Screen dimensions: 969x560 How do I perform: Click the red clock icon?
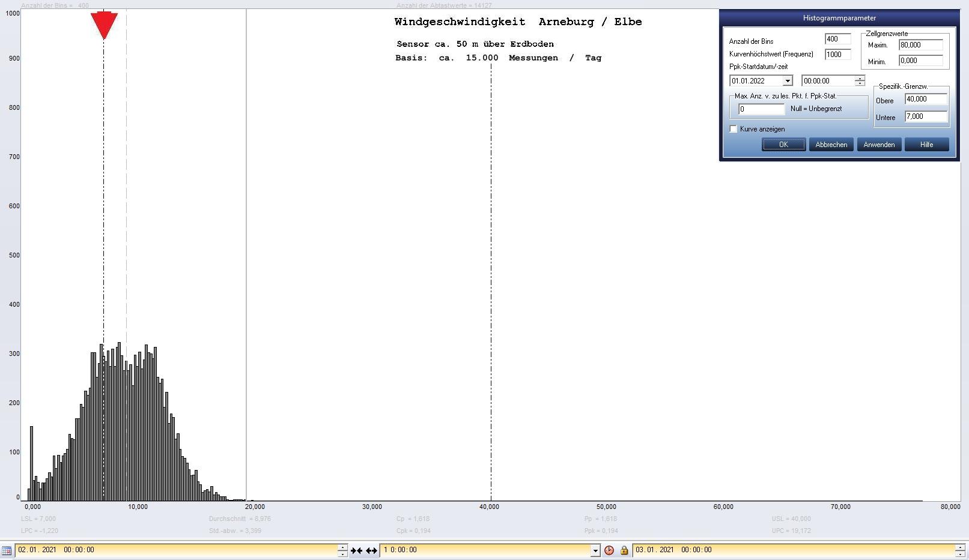609,550
